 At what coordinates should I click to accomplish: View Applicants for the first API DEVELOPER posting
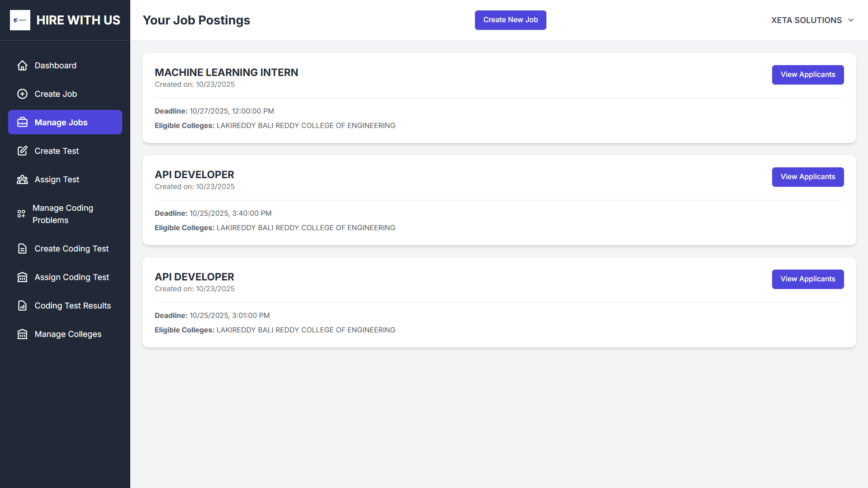pyautogui.click(x=807, y=177)
